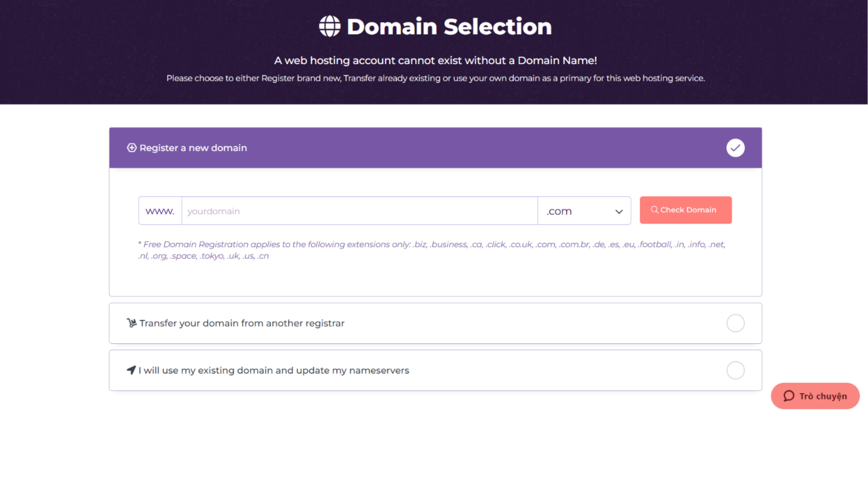The image size is (868, 480).
Task: Open the .com extension dropdown
Action: click(x=584, y=211)
